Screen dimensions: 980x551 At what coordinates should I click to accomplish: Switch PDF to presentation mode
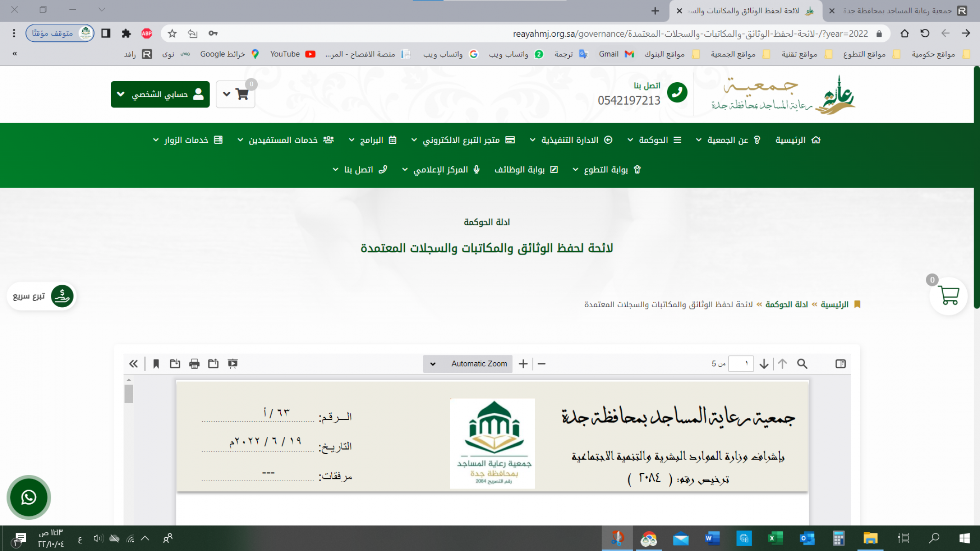tap(232, 364)
